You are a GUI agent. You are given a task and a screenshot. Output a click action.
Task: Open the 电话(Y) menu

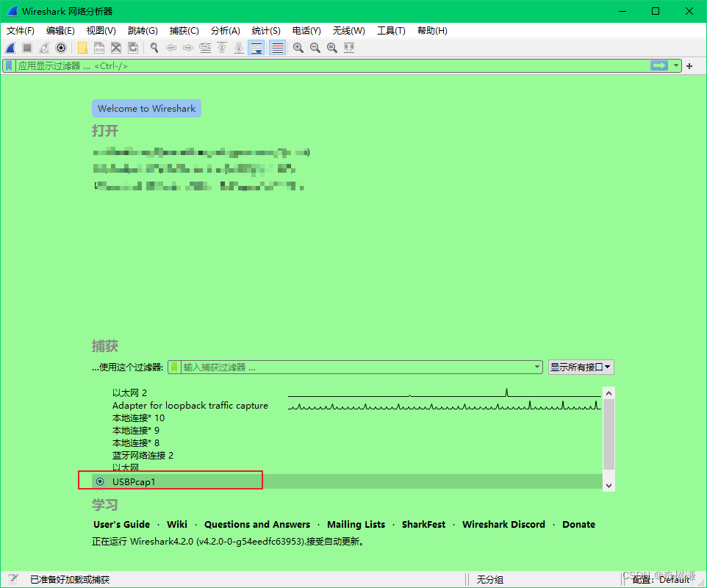coord(306,31)
